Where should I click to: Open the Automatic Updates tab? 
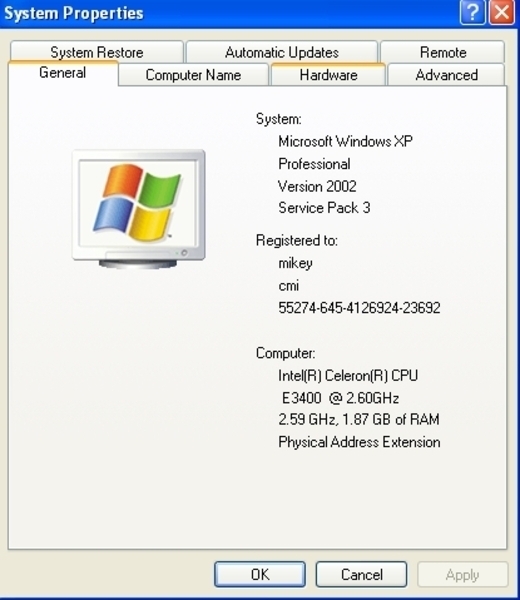[282, 52]
